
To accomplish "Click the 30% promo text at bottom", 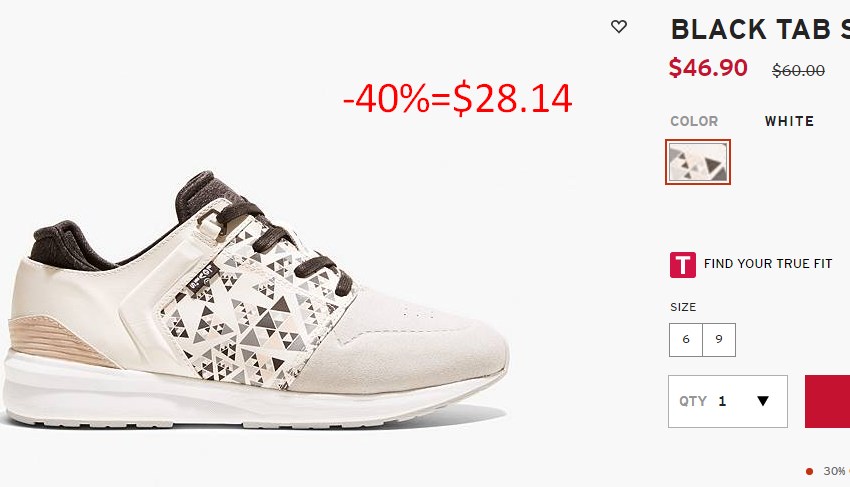I will pos(836,471).
